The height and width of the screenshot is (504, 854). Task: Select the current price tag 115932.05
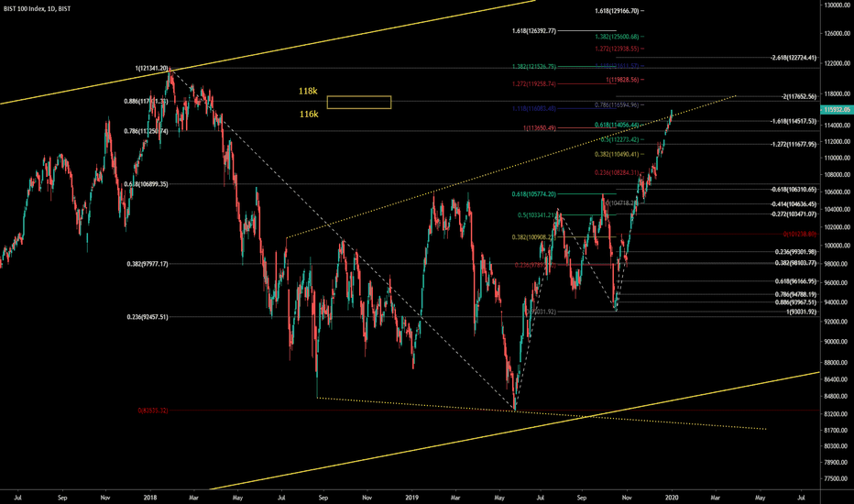click(838, 110)
